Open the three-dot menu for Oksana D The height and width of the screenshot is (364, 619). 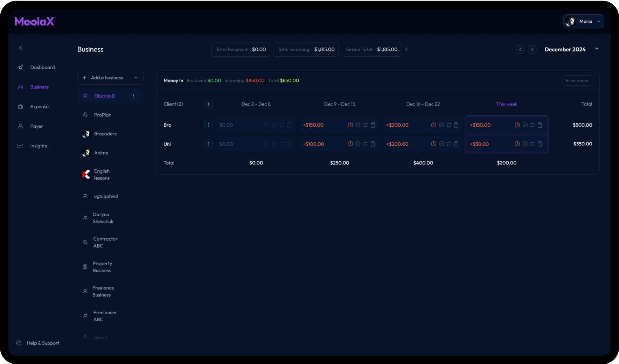pos(133,96)
